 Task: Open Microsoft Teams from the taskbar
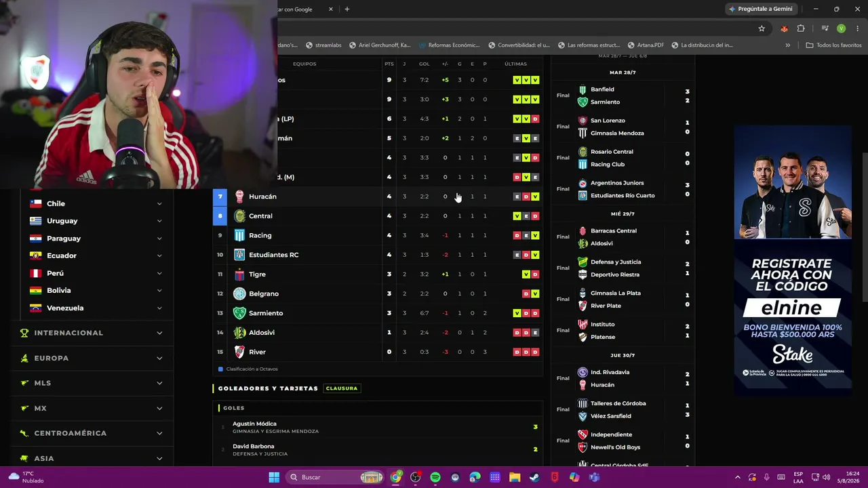click(594, 477)
